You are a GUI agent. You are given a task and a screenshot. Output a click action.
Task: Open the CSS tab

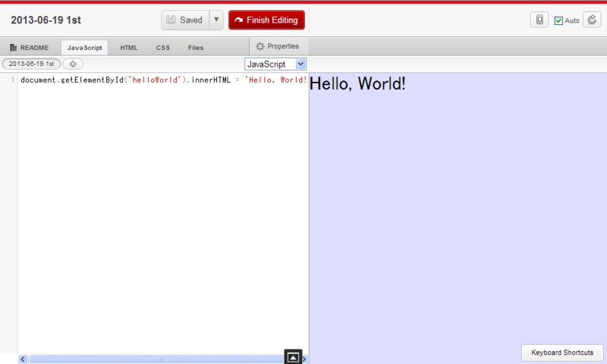click(x=162, y=48)
